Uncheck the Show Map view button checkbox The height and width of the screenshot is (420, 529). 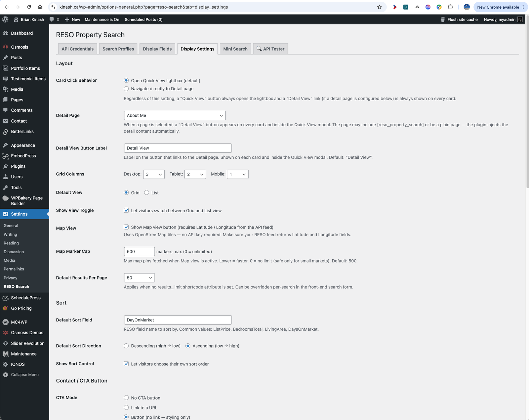(x=126, y=227)
